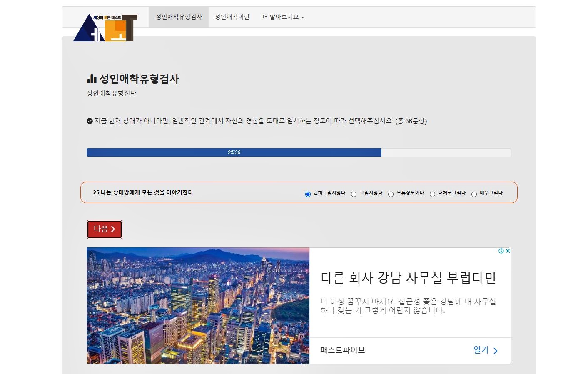Click the 25/36 progress bar
This screenshot has width=588, height=374.
[x=299, y=152]
